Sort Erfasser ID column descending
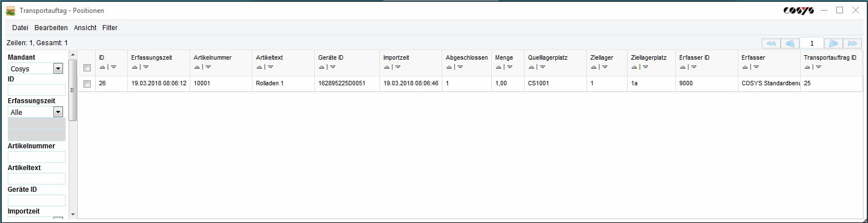Image resolution: width=868 pixels, height=223 pixels. point(693,67)
